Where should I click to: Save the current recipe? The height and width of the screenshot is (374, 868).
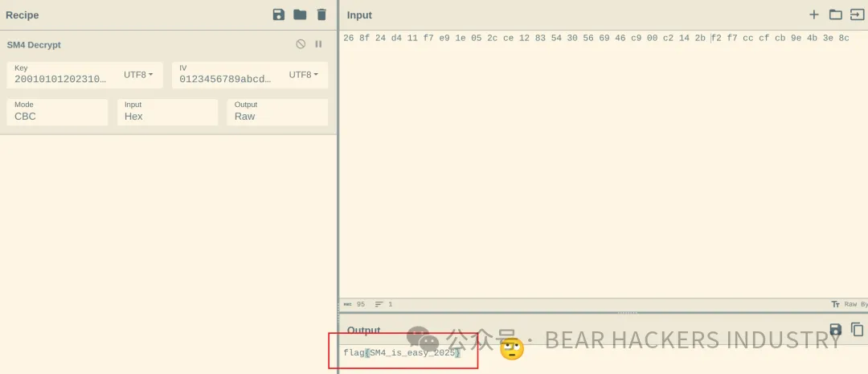pos(279,14)
